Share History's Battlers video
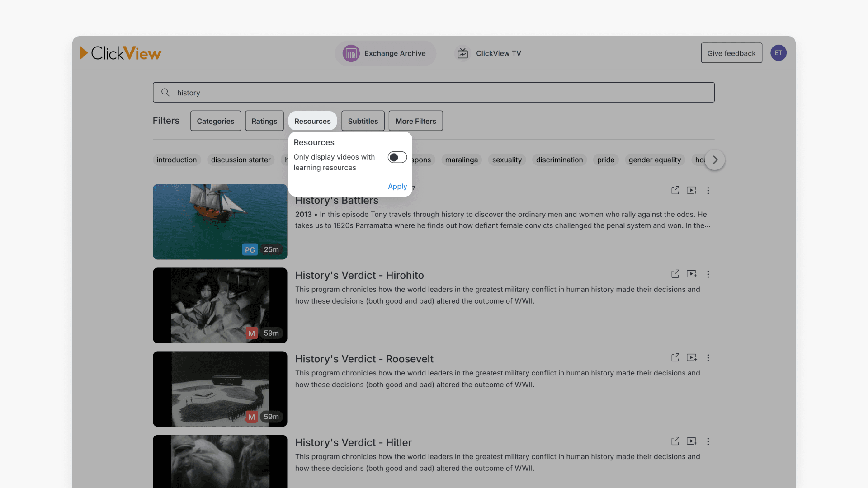The image size is (868, 488). [x=675, y=190]
